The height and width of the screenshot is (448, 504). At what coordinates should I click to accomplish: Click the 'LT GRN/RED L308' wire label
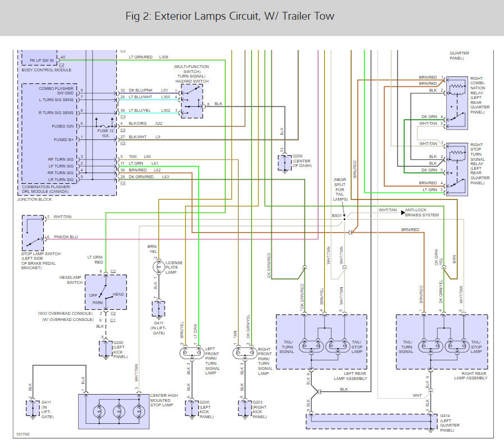(x=148, y=57)
